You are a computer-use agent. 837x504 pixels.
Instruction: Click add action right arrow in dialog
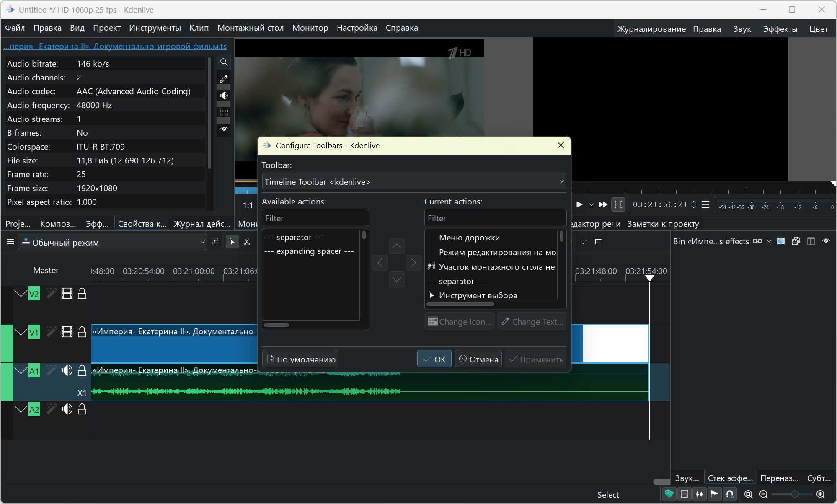(413, 263)
